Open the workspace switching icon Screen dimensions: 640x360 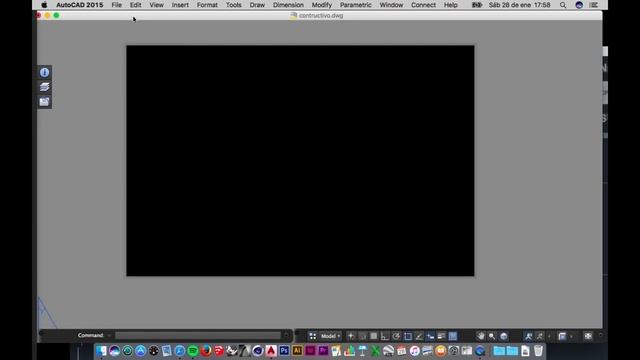click(562, 336)
